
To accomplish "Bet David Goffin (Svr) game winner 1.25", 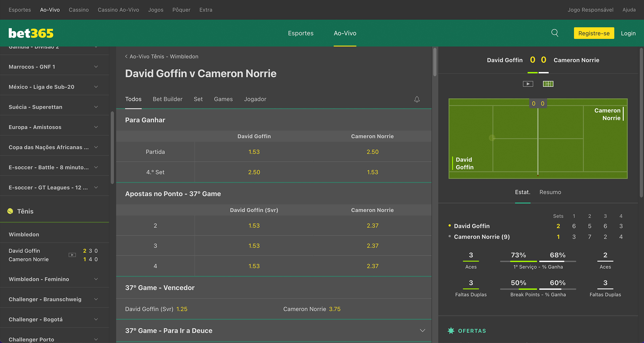I will pyautogui.click(x=195, y=309).
